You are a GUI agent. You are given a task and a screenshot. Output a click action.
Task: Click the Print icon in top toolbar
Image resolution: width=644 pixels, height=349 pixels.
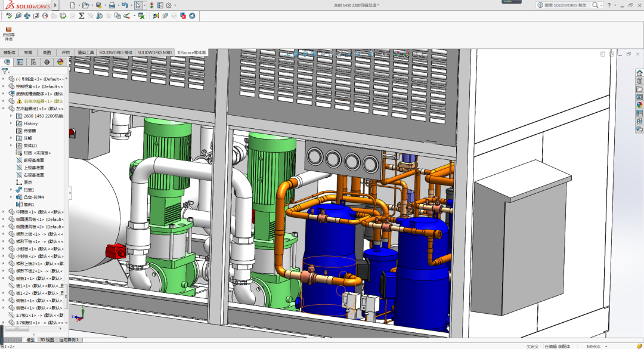[112, 5]
